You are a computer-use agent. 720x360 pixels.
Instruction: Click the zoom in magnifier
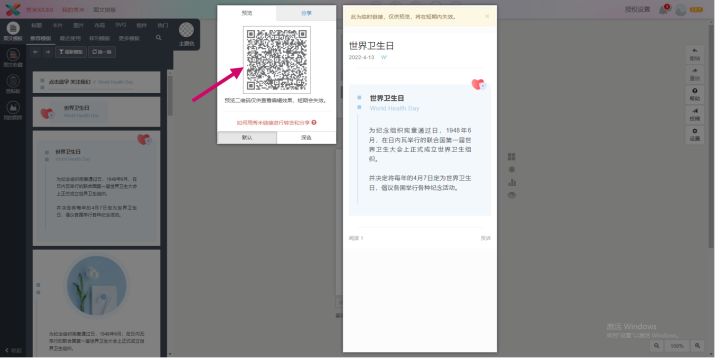coord(697,346)
